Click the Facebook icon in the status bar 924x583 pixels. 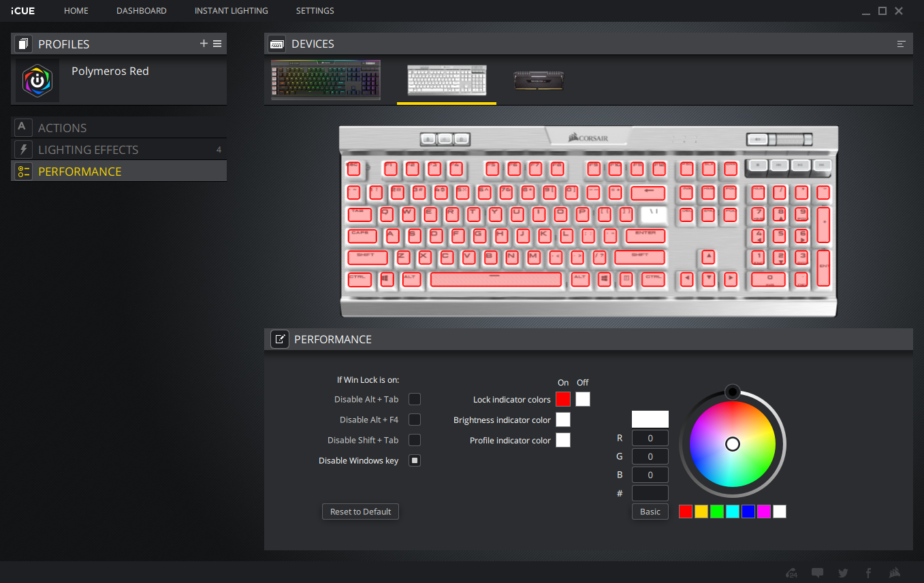868,573
